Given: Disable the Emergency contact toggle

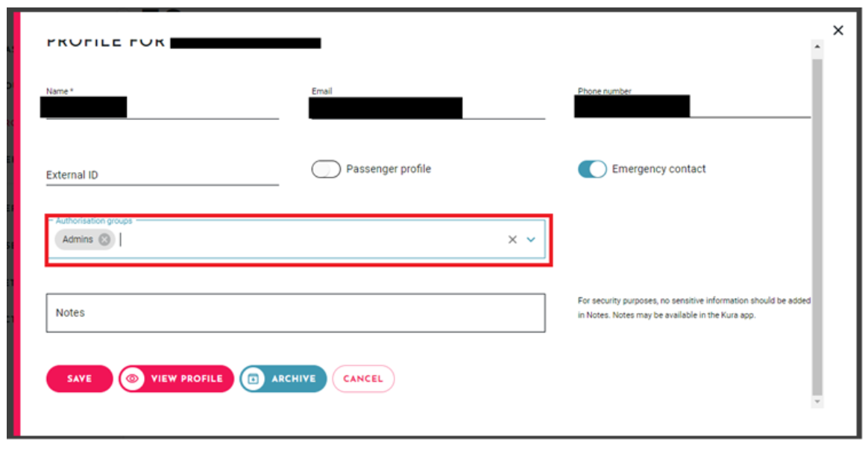Looking at the screenshot, I should point(592,168).
